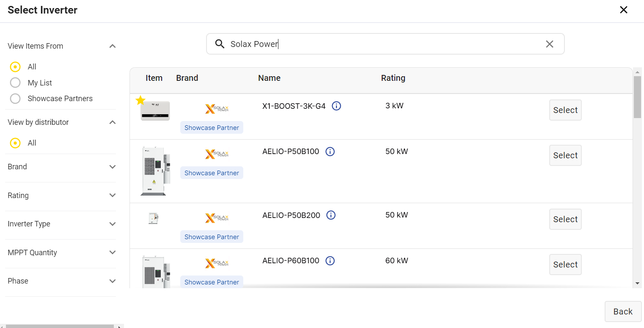
Task: Click the AELIO-P60B100 name text
Action: [x=291, y=261]
